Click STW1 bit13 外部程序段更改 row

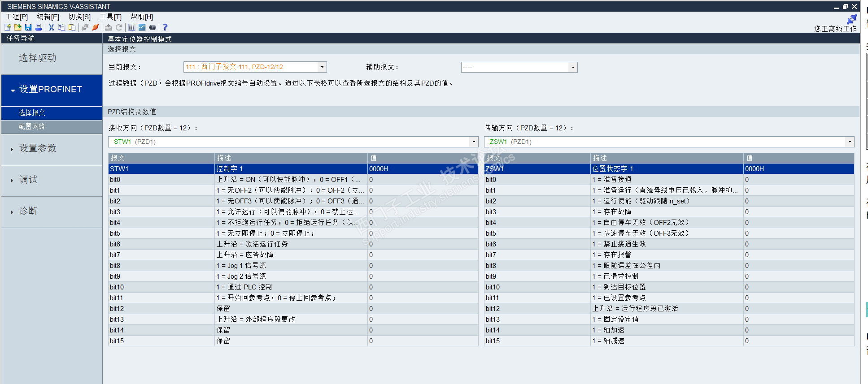click(x=293, y=319)
